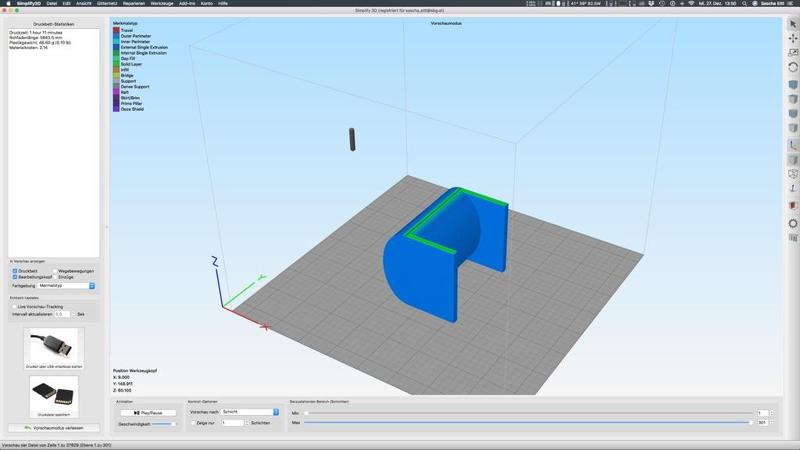Uncheck the Druckbett checkbox
Screen dimensions: 800x450
pyautogui.click(x=15, y=271)
